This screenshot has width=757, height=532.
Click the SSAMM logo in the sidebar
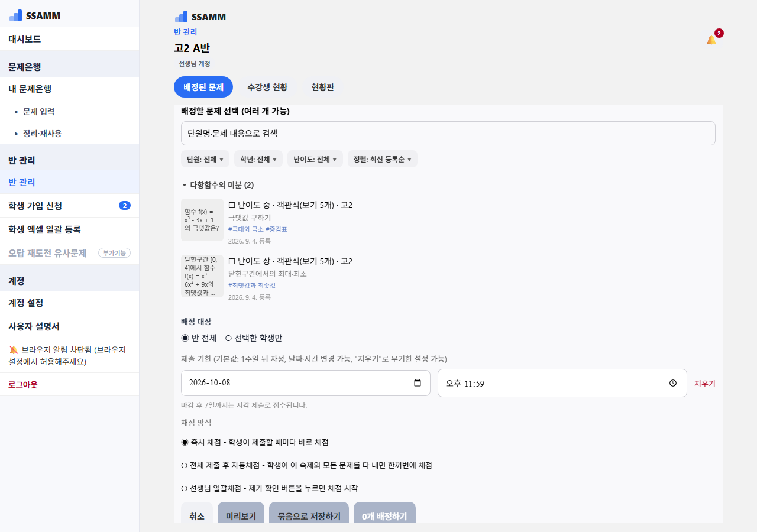tap(35, 15)
